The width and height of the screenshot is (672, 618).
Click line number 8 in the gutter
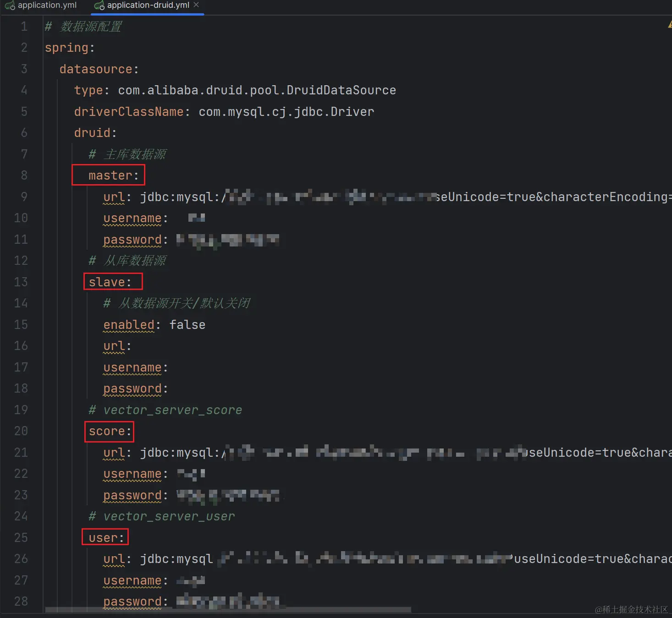pyautogui.click(x=24, y=175)
